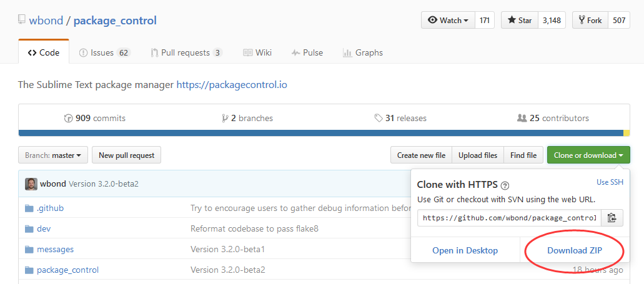Click Open in Desktop
The width and height of the screenshot is (644, 284).
click(465, 250)
